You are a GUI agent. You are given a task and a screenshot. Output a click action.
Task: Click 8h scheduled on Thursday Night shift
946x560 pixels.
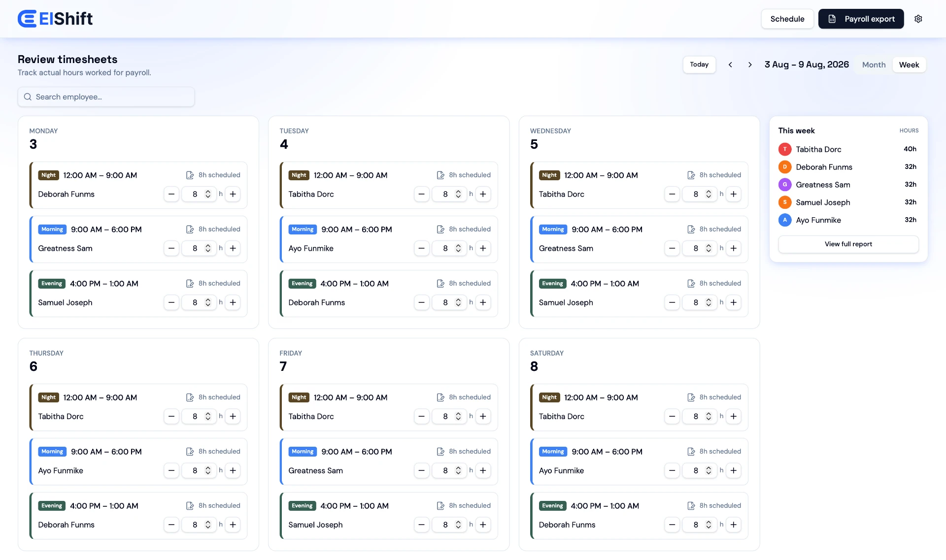click(219, 397)
